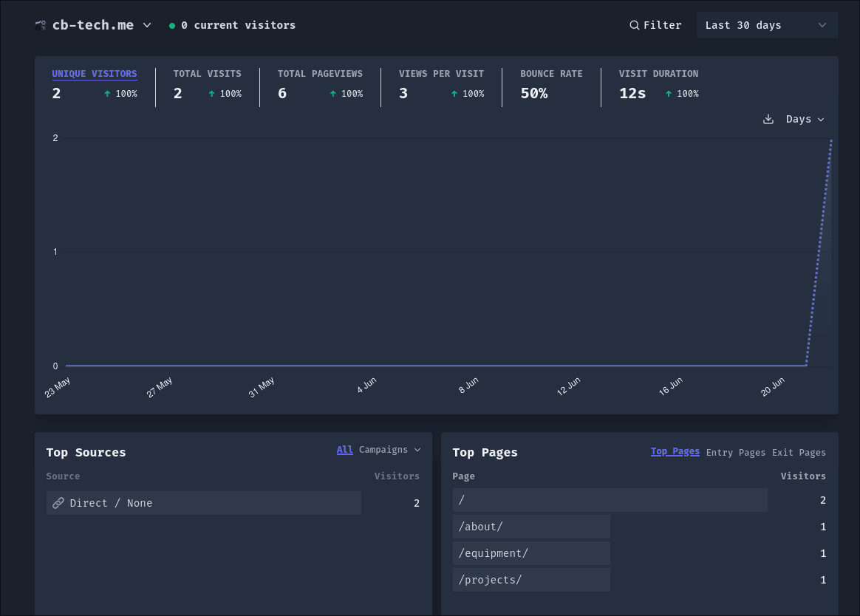Click the cb-tech.me site favicon

pos(41,25)
